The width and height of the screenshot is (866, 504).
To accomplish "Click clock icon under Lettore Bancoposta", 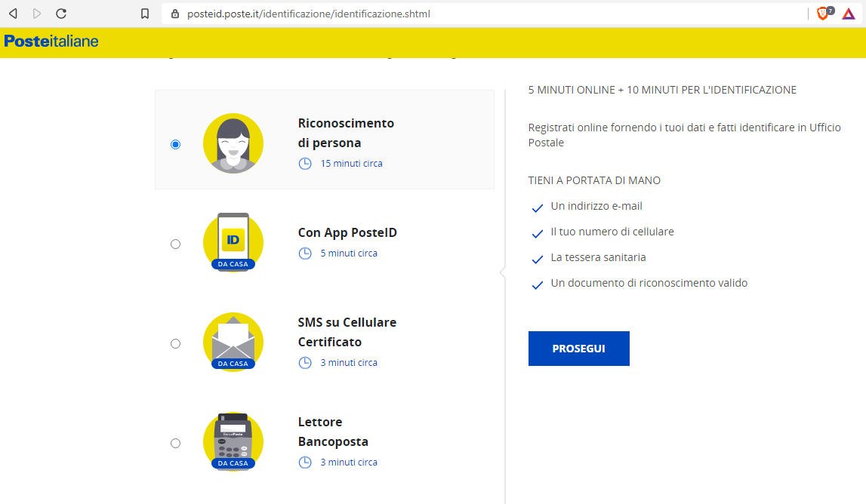I will 305,462.
